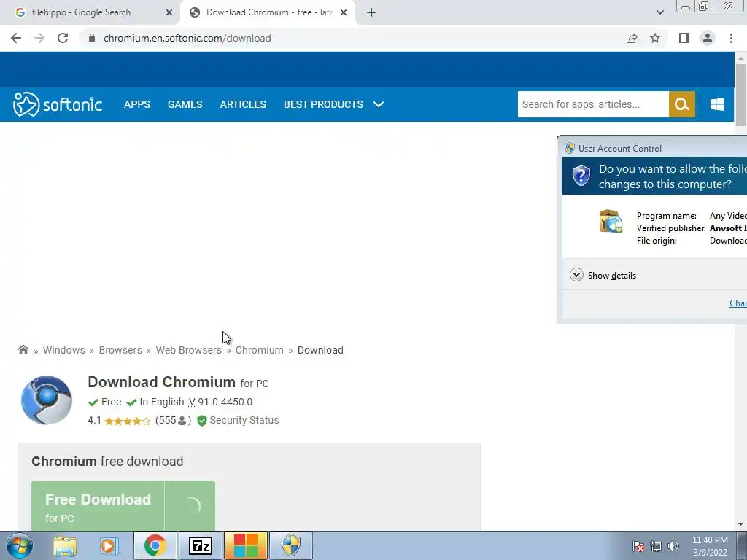Screen dimensions: 747x560
Task: Click the page vertical scrollbar thumb
Action: pos(740,94)
